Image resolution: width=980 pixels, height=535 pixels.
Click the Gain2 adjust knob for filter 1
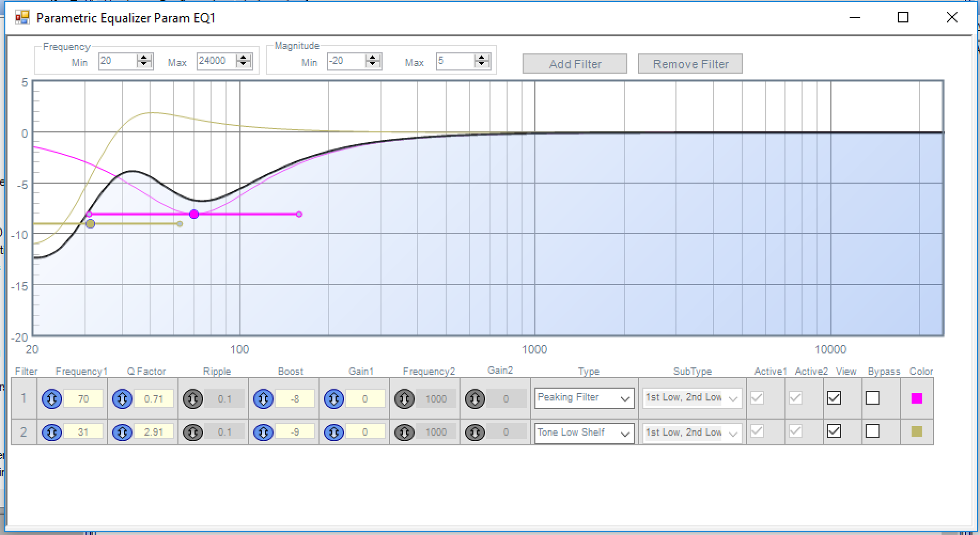(475, 399)
